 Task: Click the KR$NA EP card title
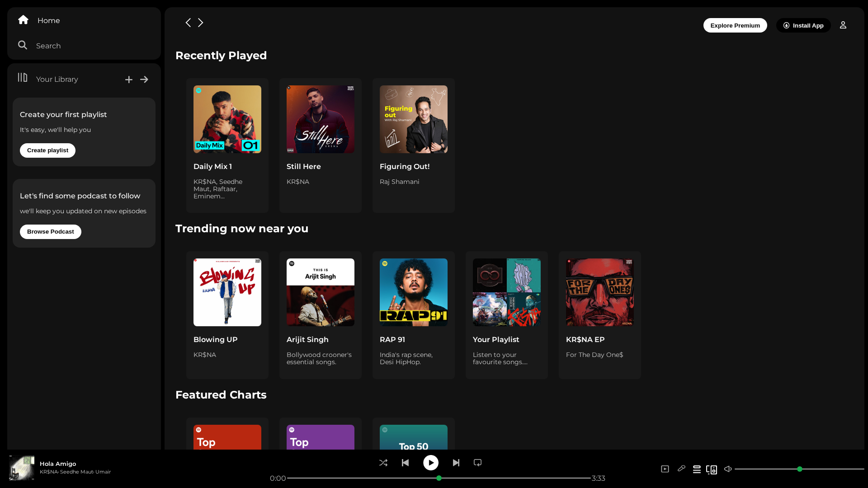coord(585,339)
